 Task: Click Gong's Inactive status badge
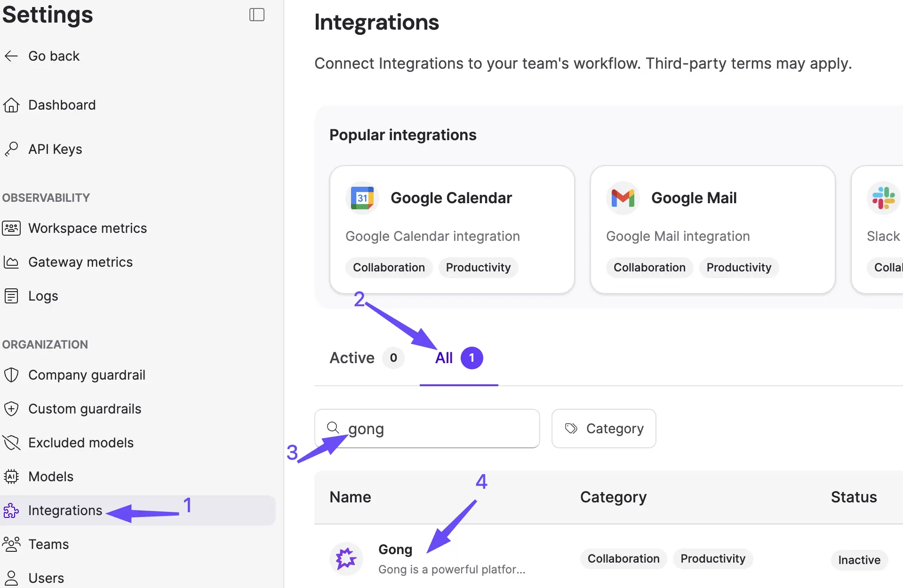tap(859, 560)
